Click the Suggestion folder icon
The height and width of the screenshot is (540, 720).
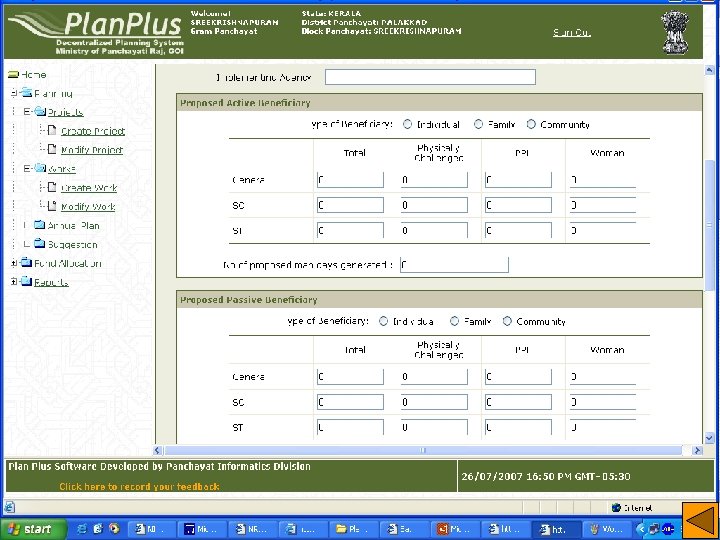coord(40,244)
